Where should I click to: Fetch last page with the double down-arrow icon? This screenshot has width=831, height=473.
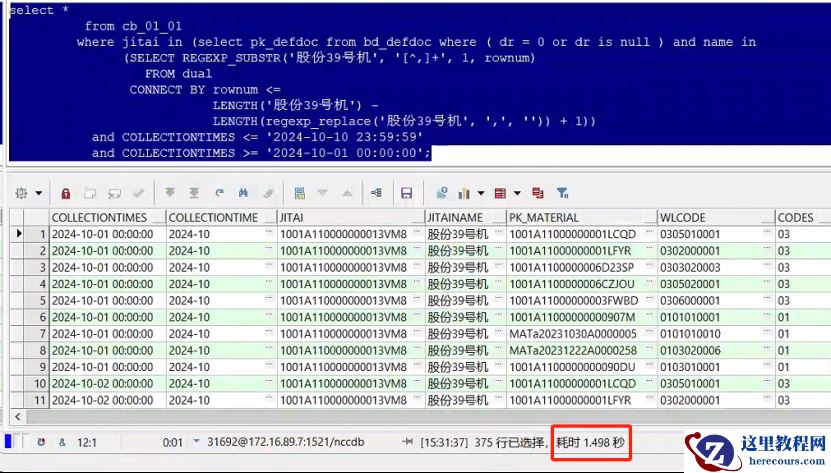[194, 193]
